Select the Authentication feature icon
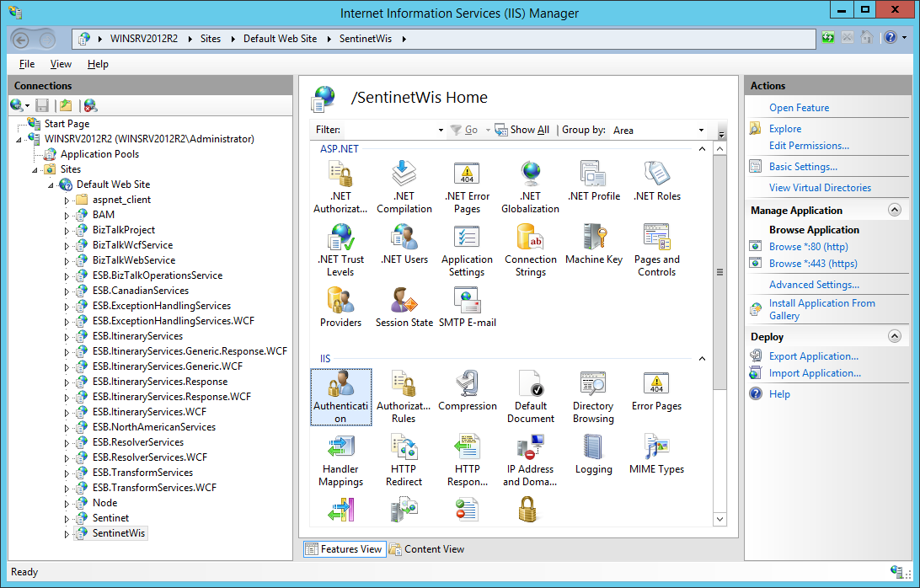 coord(340,397)
